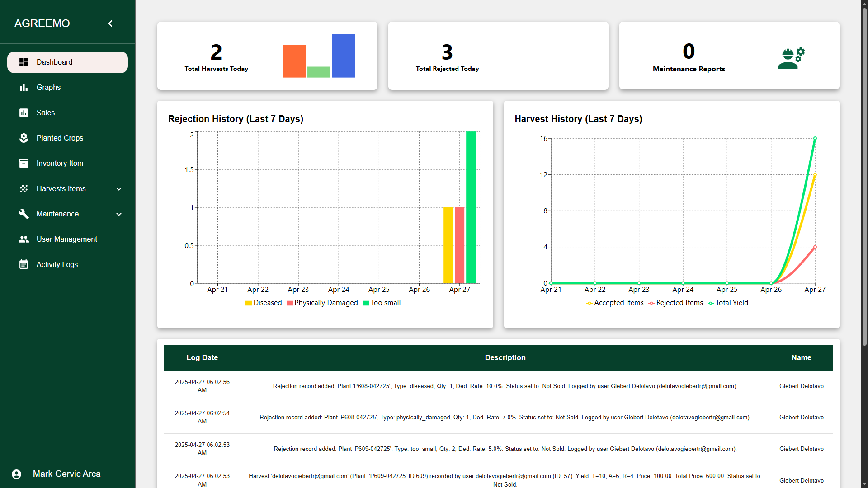This screenshot has height=488, width=868.
Task: Click the Activity Logs calendar icon
Action: 24,265
